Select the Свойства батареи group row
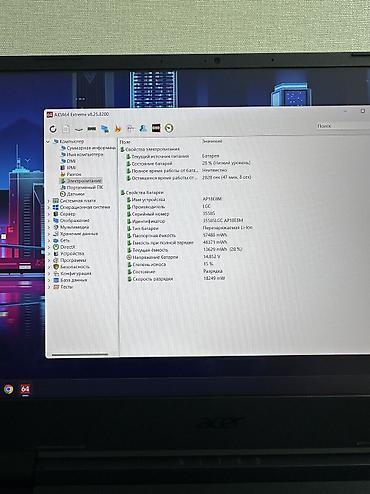The height and width of the screenshot is (494, 370). click(142, 192)
